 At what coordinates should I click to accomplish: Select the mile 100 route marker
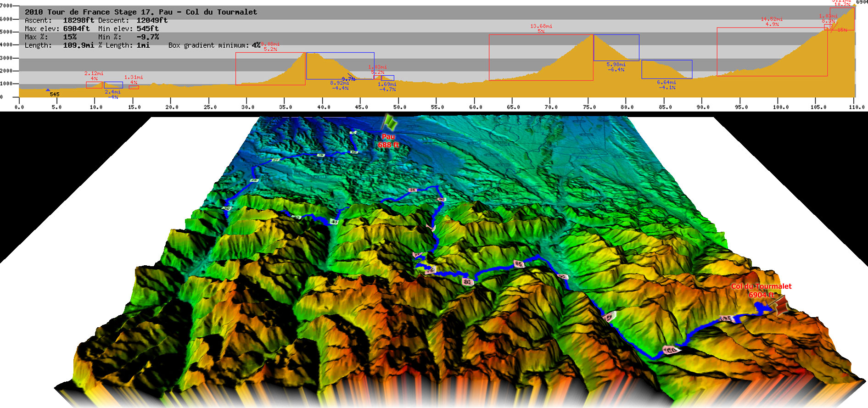tap(671, 350)
